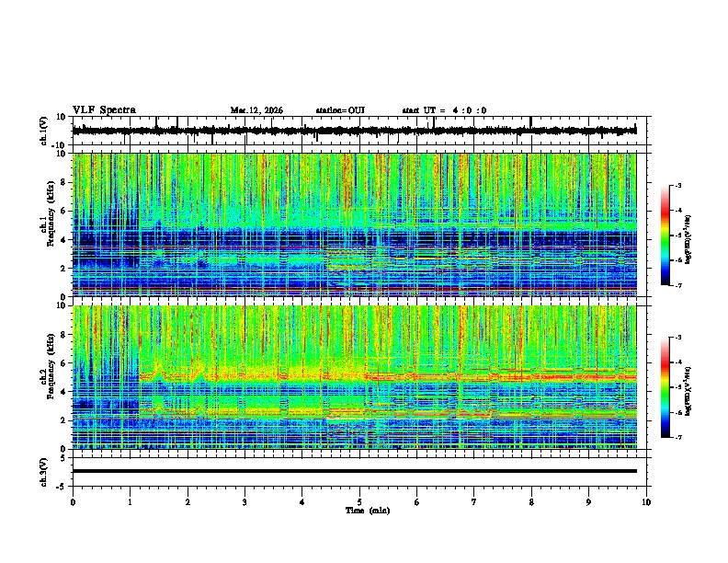Click the "Time (min)" x-axis label
728x563 pixels.
[x=368, y=511]
